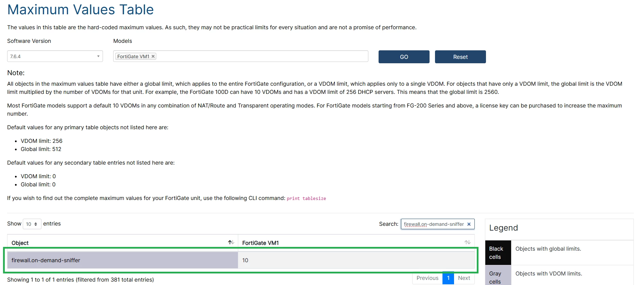Go to the Previous results page
Image resolution: width=644 pixels, height=285 pixels.
(428, 278)
